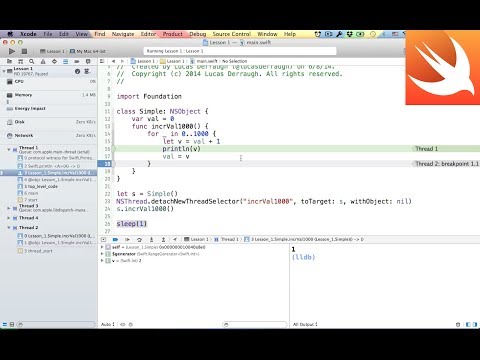Select the Lesson 1 scheme in toolbar
Screen dimensions: 480x360
click(52, 51)
